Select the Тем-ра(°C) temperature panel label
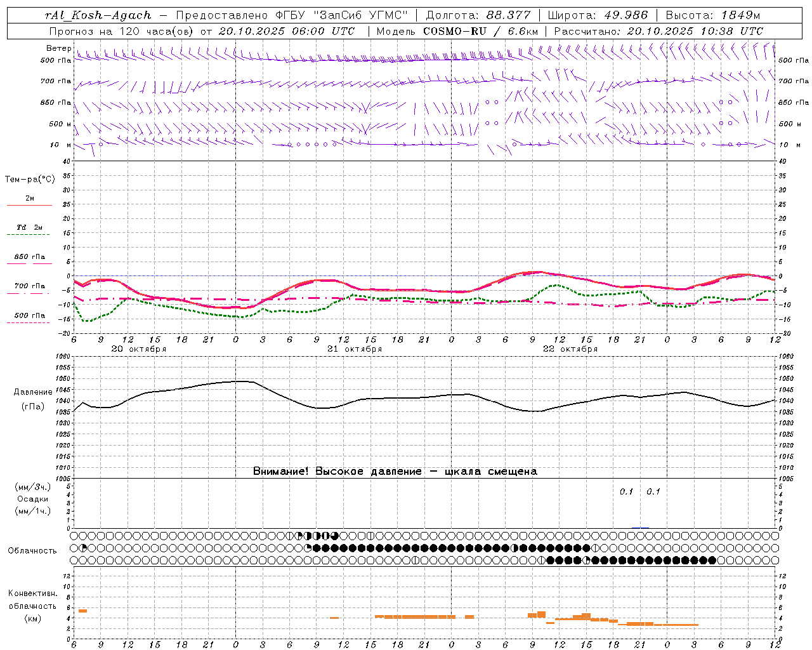 tap(30, 180)
